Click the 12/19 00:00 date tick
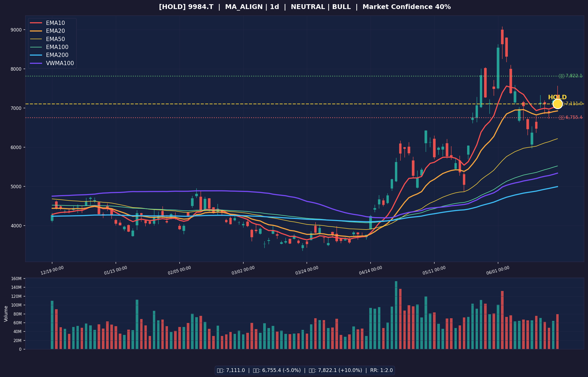588x377 pixels. click(x=52, y=270)
